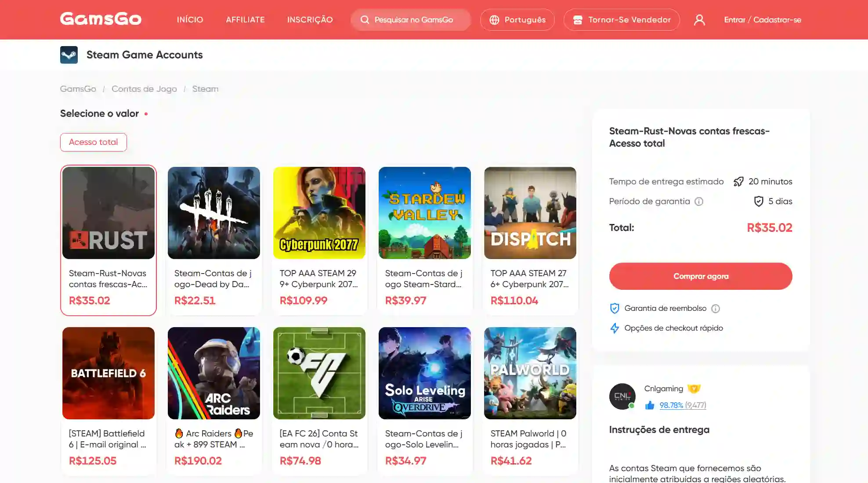Open the INSCRIÇÃO menu item
The width and height of the screenshot is (868, 483).
310,20
